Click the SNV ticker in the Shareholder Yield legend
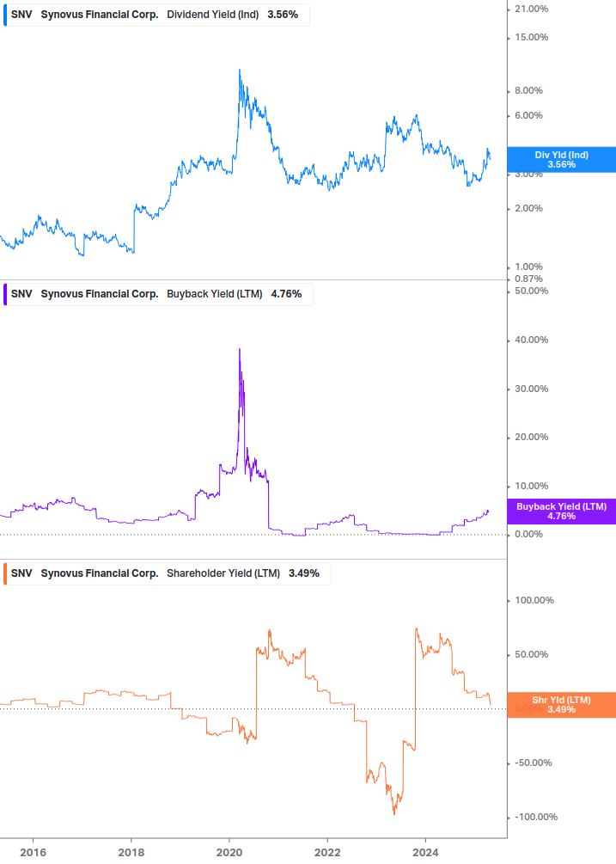The image size is (616, 864). tap(21, 573)
